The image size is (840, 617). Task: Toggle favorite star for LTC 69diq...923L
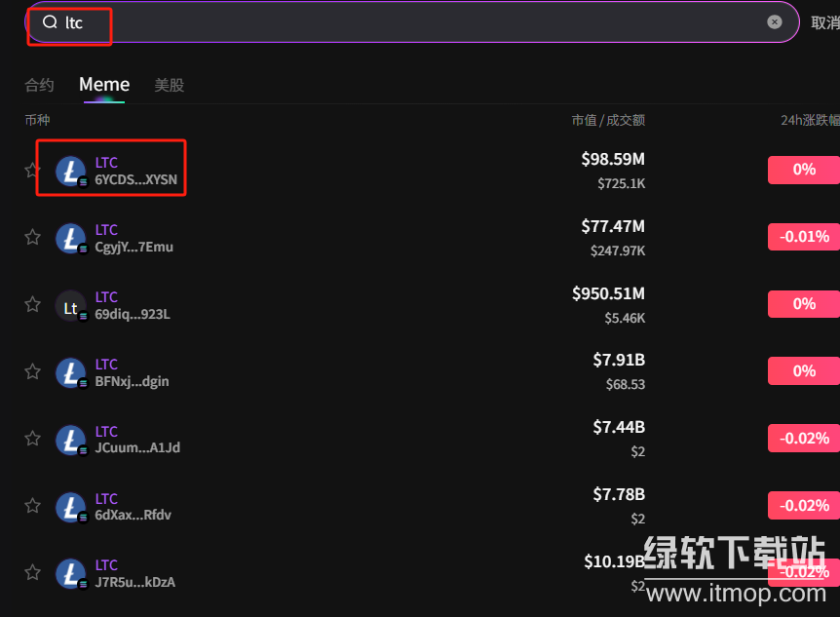pos(32,304)
